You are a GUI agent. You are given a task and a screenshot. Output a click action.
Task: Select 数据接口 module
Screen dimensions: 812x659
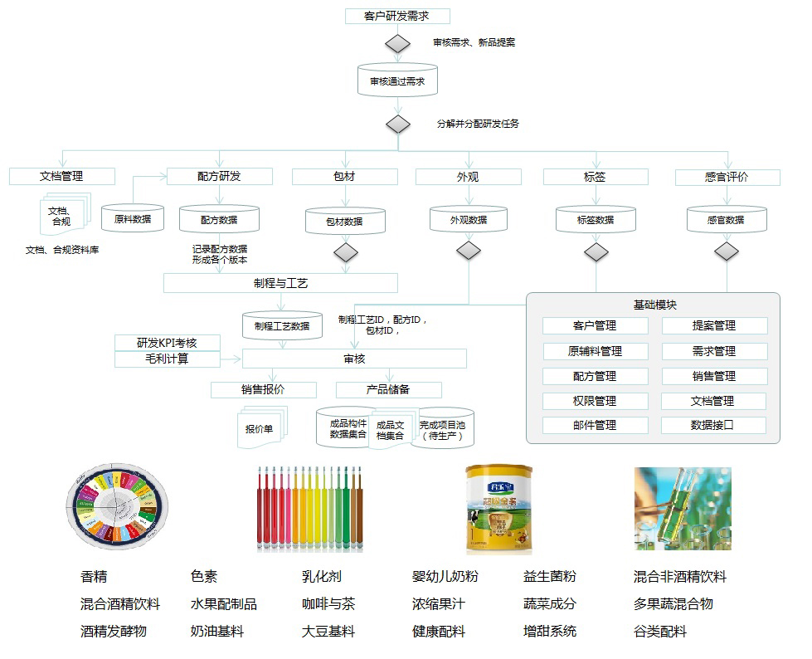point(713,425)
